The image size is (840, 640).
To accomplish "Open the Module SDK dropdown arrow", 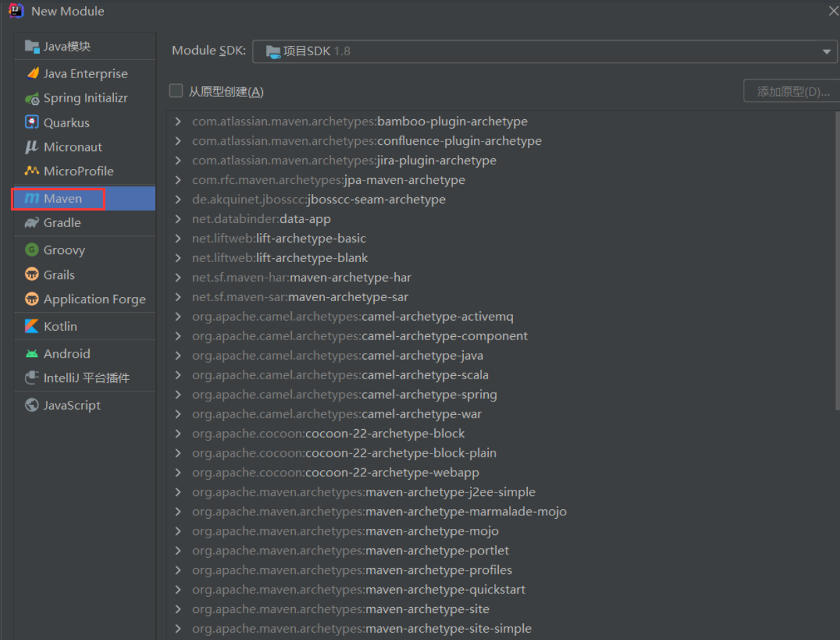I will (x=827, y=52).
